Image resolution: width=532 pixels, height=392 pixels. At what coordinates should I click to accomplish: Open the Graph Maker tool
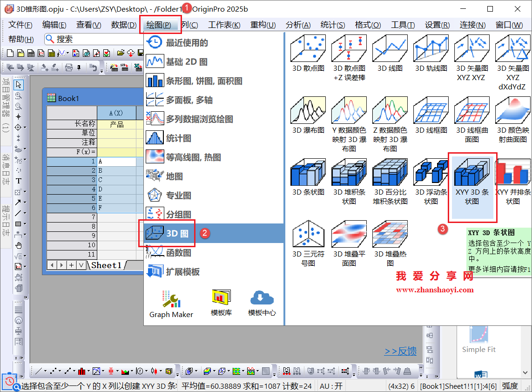click(x=171, y=303)
